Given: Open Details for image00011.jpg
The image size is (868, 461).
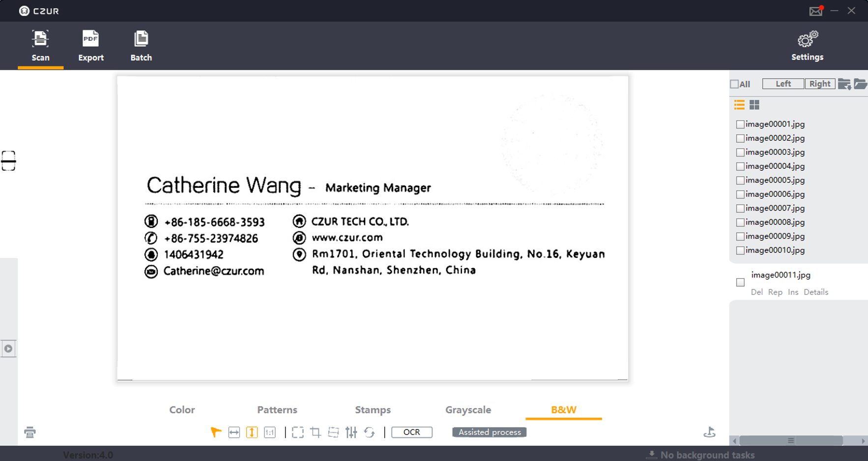Looking at the screenshot, I should [816, 292].
